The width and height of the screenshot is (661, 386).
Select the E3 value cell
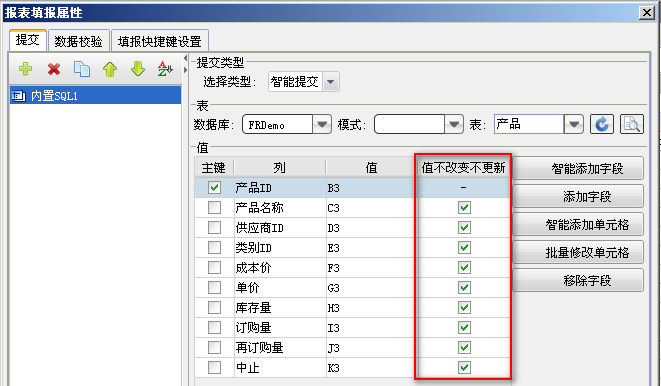[371, 248]
